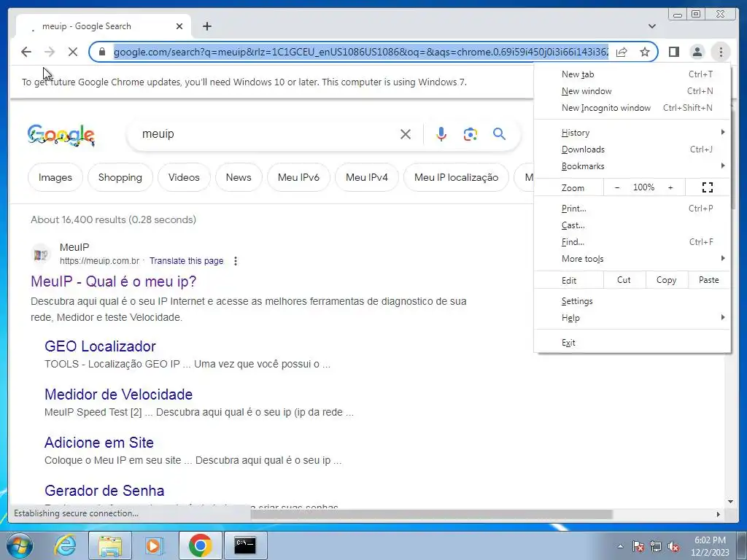Increase zoom with the plus button

[x=670, y=187]
